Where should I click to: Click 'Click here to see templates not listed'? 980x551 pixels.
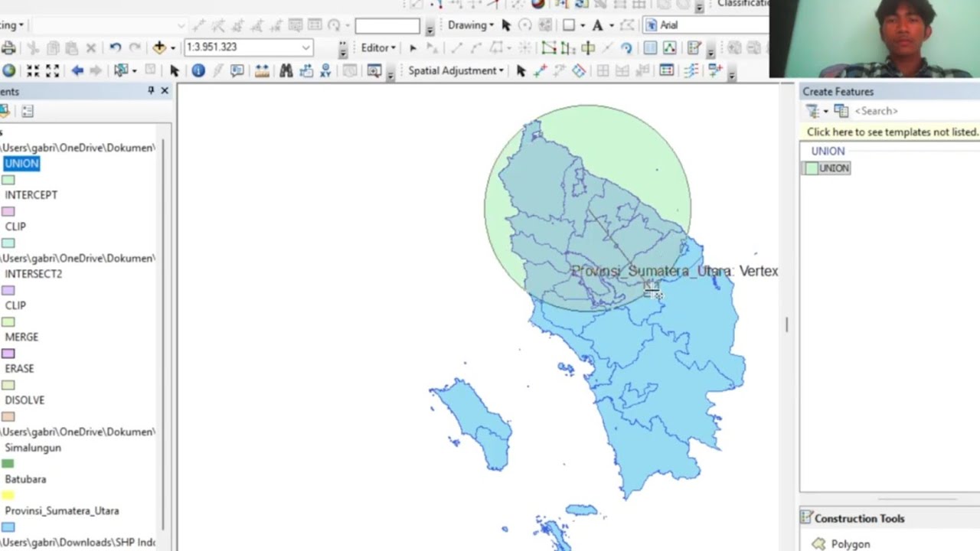click(x=893, y=132)
